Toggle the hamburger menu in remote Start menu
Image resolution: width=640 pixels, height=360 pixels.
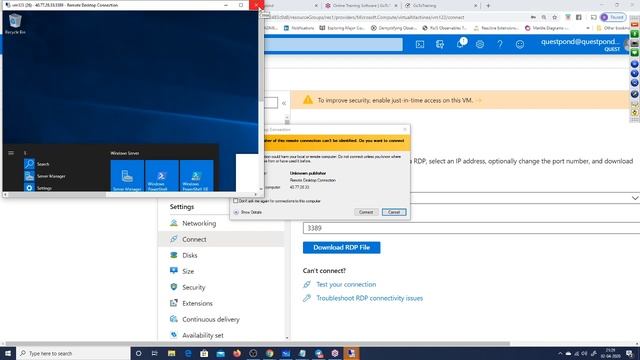pos(11,153)
